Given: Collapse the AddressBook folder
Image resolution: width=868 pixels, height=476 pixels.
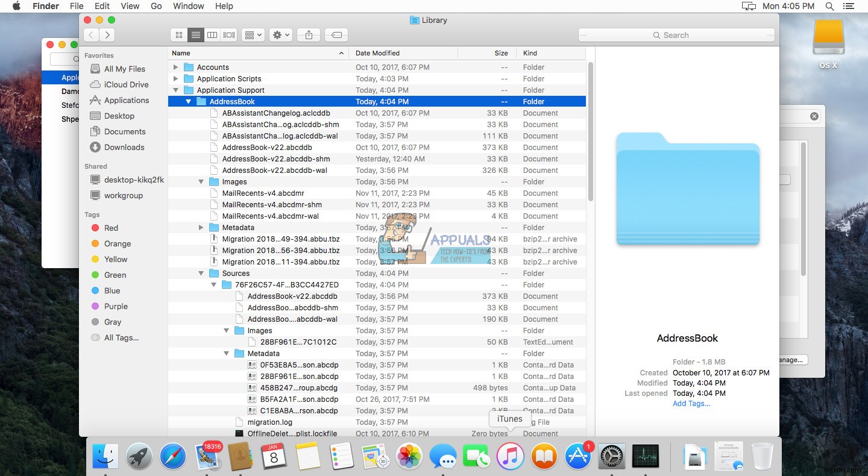Looking at the screenshot, I should pyautogui.click(x=189, y=101).
